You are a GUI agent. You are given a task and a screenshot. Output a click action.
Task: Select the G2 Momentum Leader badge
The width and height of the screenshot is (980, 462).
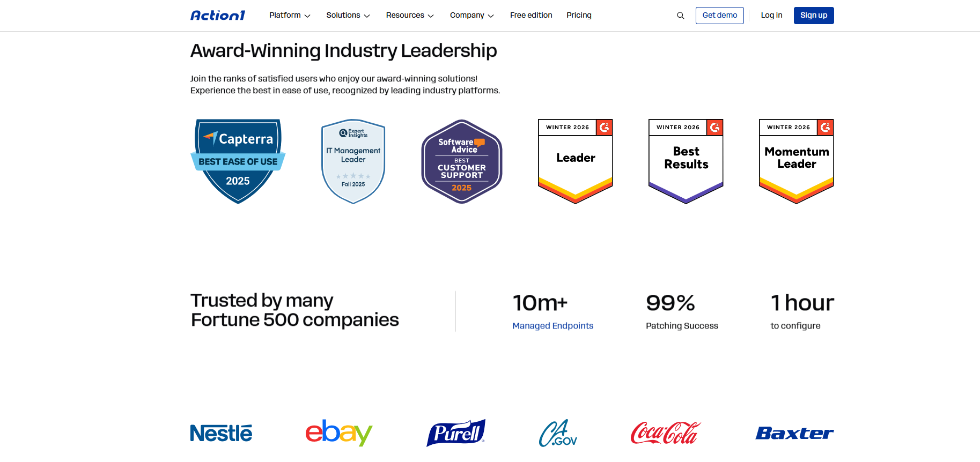(797, 161)
